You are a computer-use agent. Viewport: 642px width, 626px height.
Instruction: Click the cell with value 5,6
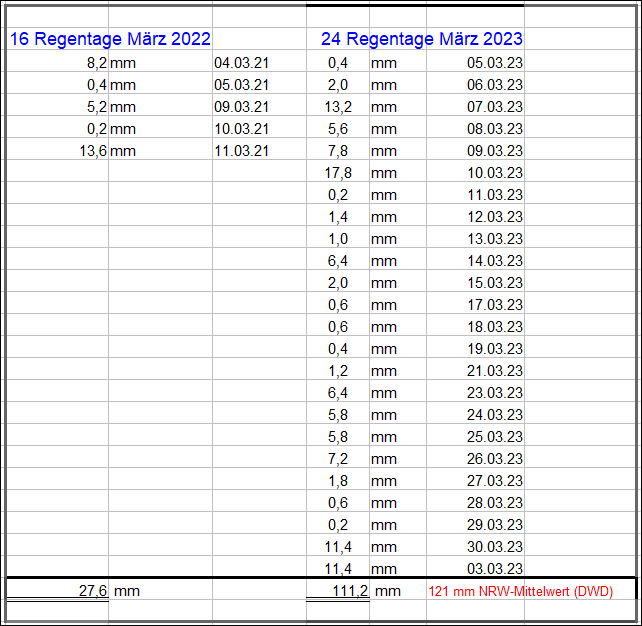point(338,129)
